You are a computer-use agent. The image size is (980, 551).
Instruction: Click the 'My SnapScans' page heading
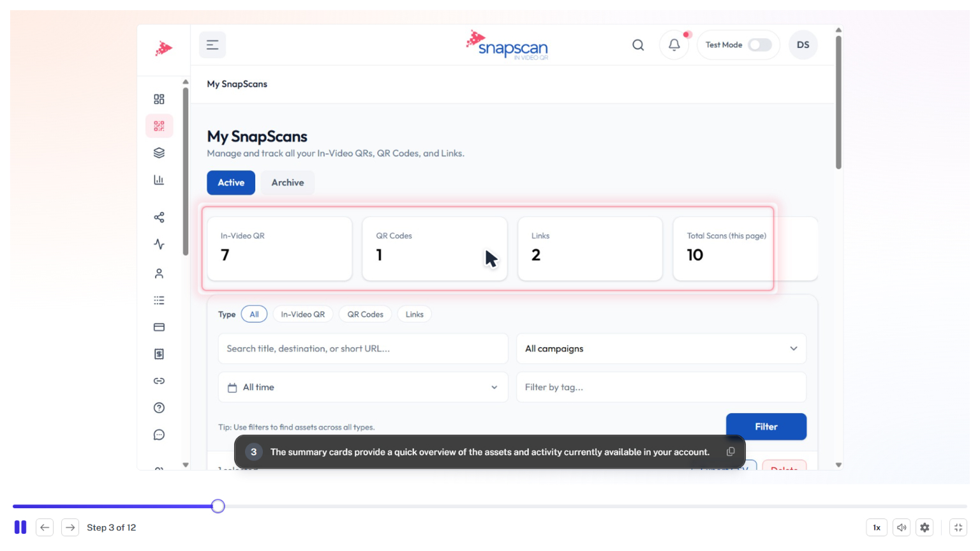click(257, 137)
